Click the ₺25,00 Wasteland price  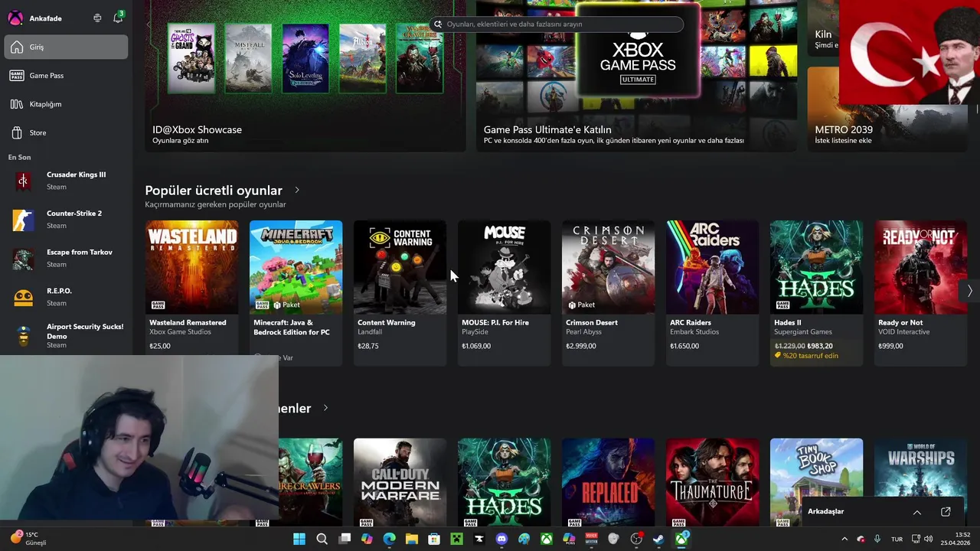[160, 346]
